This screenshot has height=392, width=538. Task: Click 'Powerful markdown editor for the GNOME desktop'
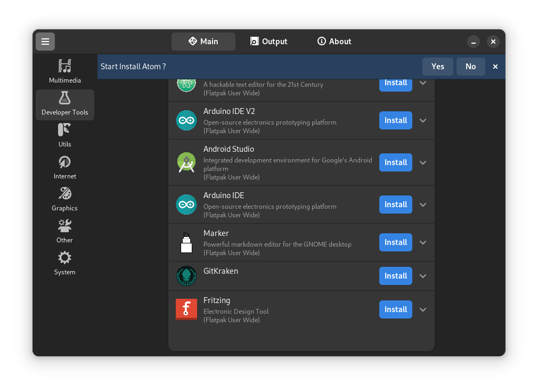click(277, 244)
